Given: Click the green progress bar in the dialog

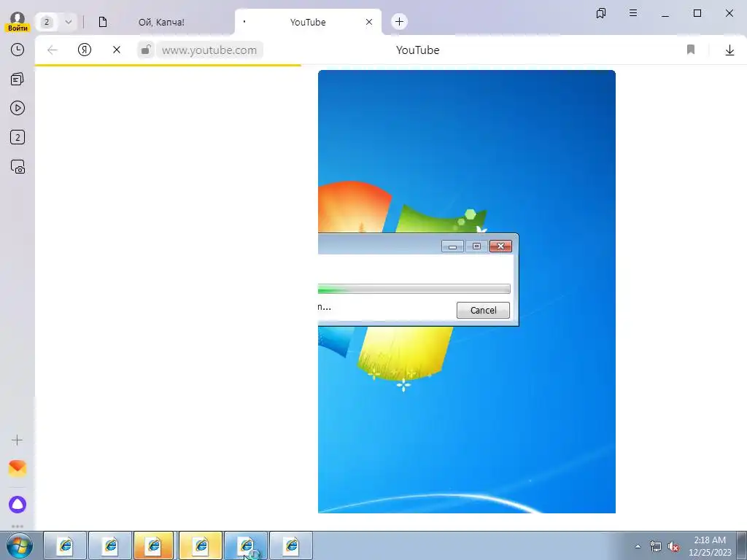Looking at the screenshot, I should coord(414,289).
